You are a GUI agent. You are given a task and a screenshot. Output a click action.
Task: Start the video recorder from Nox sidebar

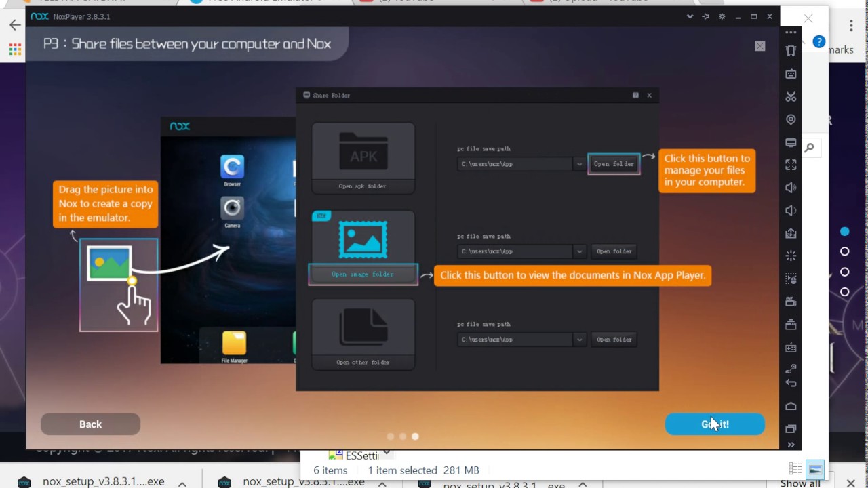(791, 302)
